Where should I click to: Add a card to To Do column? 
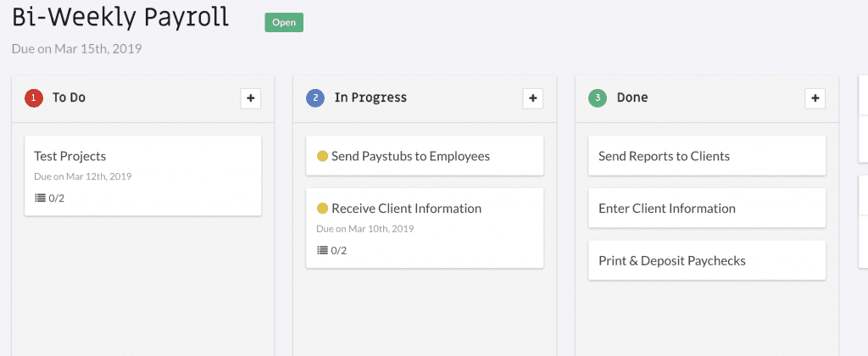click(x=251, y=98)
